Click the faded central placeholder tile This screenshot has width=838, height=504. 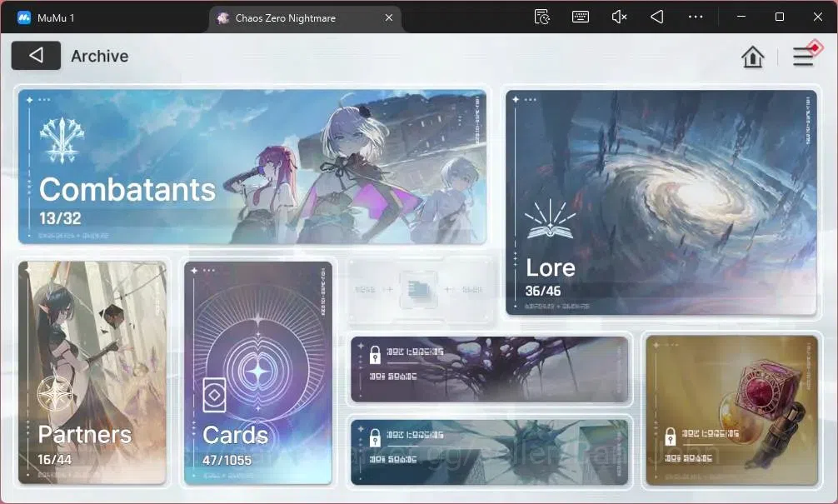(x=420, y=290)
